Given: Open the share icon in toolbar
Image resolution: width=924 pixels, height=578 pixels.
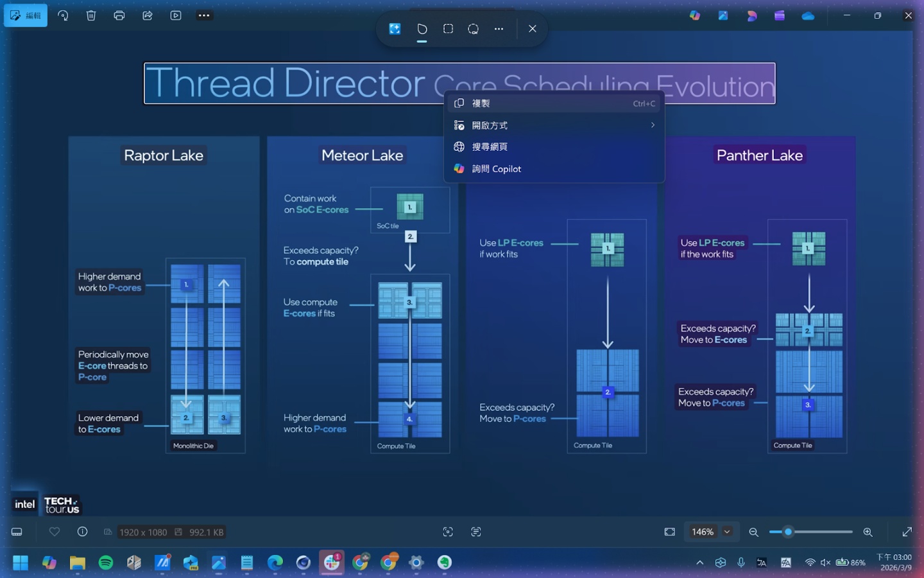Looking at the screenshot, I should pyautogui.click(x=148, y=15).
